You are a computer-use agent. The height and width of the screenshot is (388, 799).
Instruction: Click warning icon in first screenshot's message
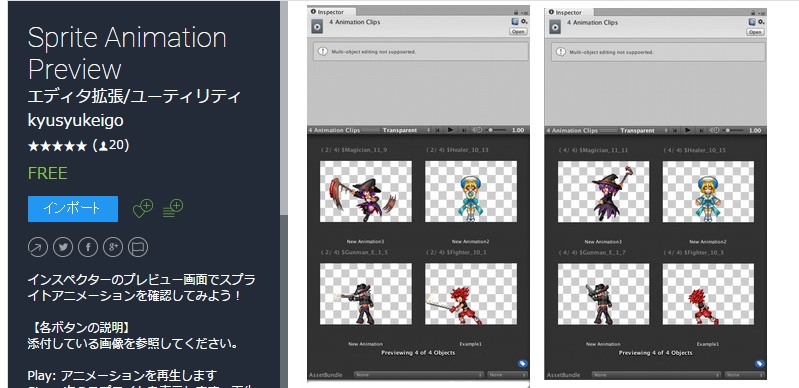click(323, 51)
